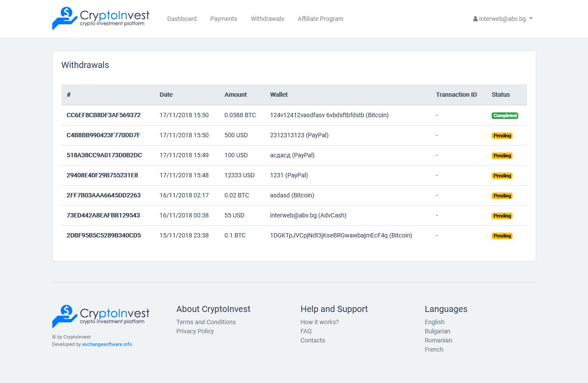
Task: Switch the language to Bulgarian
Action: (x=437, y=331)
